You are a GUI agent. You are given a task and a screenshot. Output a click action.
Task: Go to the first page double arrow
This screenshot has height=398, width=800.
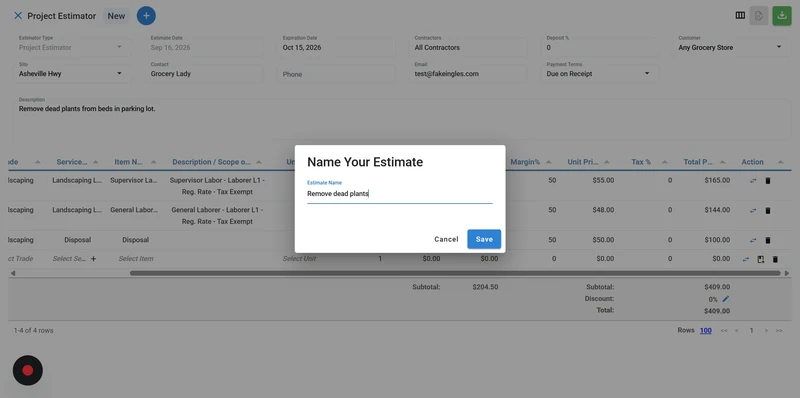coord(724,331)
